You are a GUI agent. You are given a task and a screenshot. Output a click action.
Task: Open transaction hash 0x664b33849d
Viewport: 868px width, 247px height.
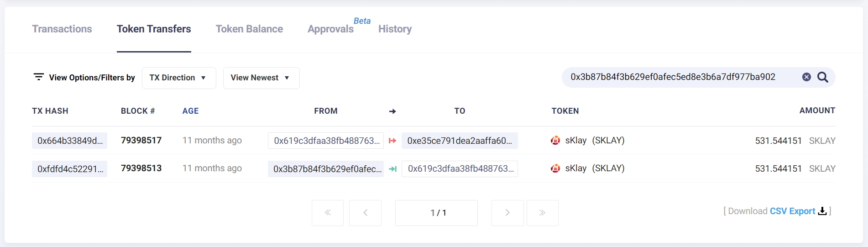coord(70,141)
